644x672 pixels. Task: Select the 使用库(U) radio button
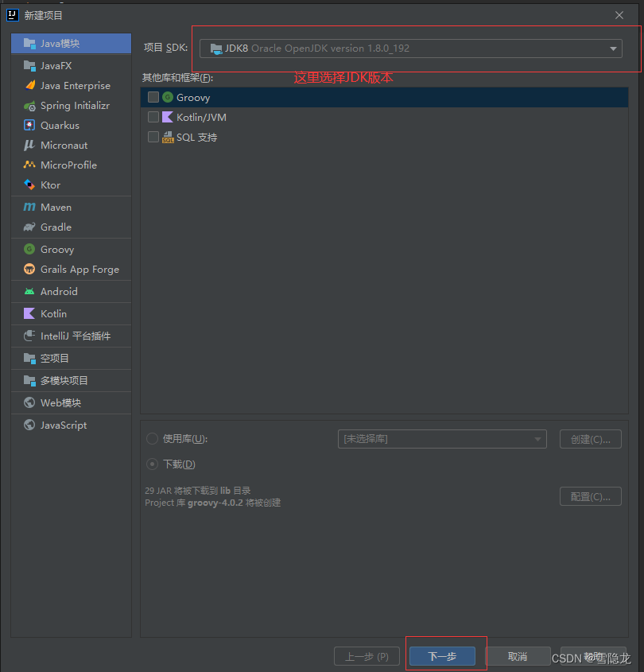coord(152,438)
